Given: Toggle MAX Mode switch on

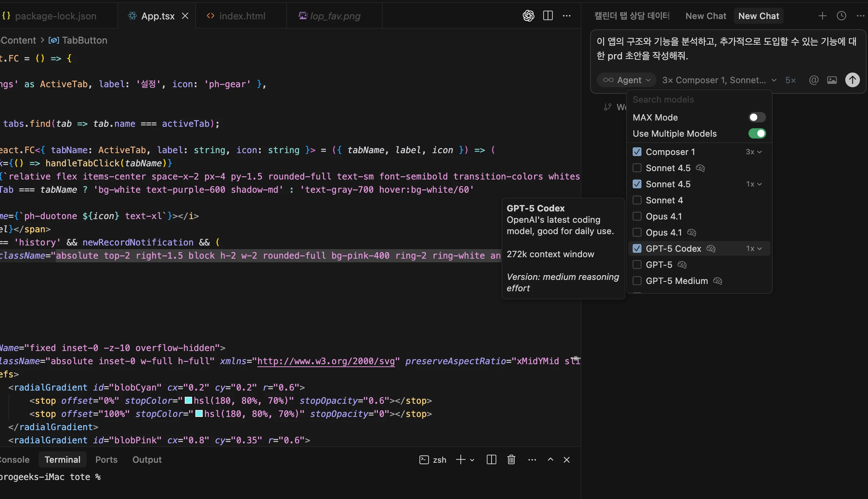Looking at the screenshot, I should (x=757, y=117).
